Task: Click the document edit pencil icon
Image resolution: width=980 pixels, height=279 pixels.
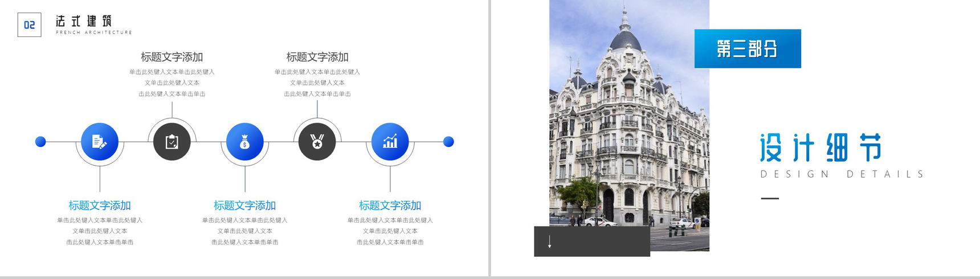Action: click(100, 142)
